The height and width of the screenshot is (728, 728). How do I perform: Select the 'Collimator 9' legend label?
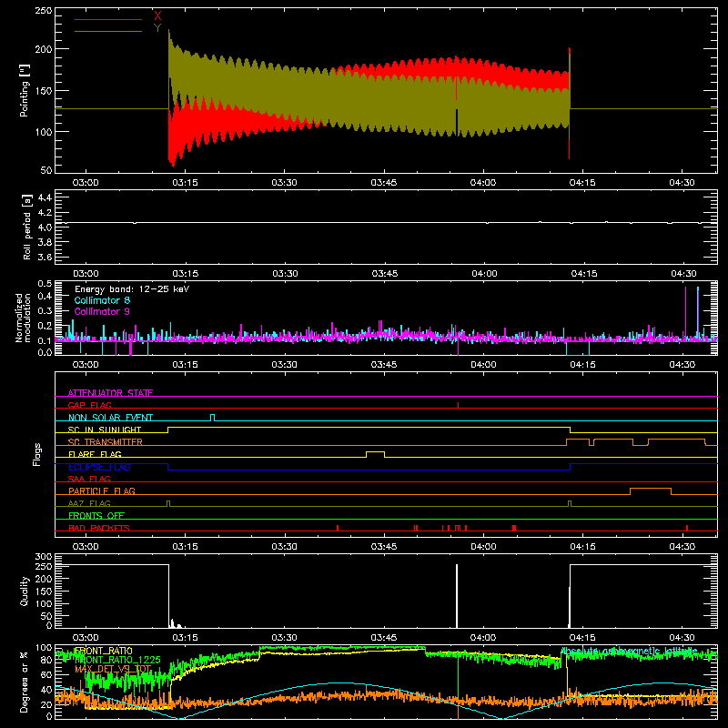(102, 311)
